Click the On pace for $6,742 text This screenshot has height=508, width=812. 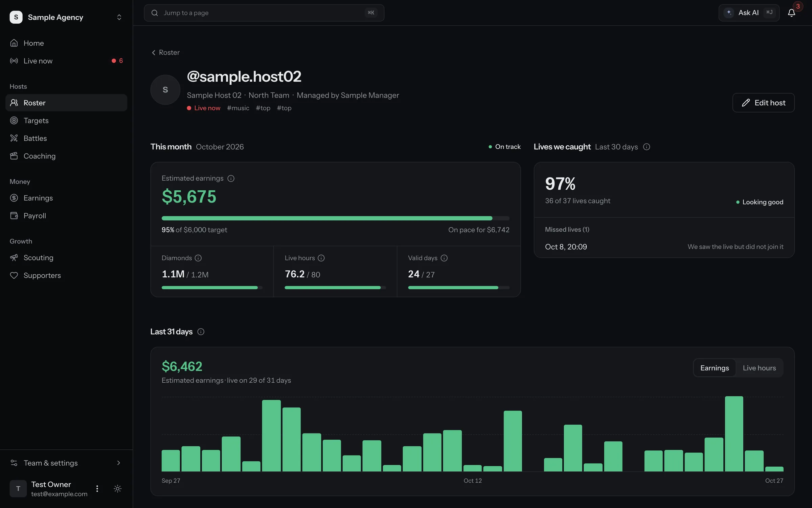click(x=479, y=230)
